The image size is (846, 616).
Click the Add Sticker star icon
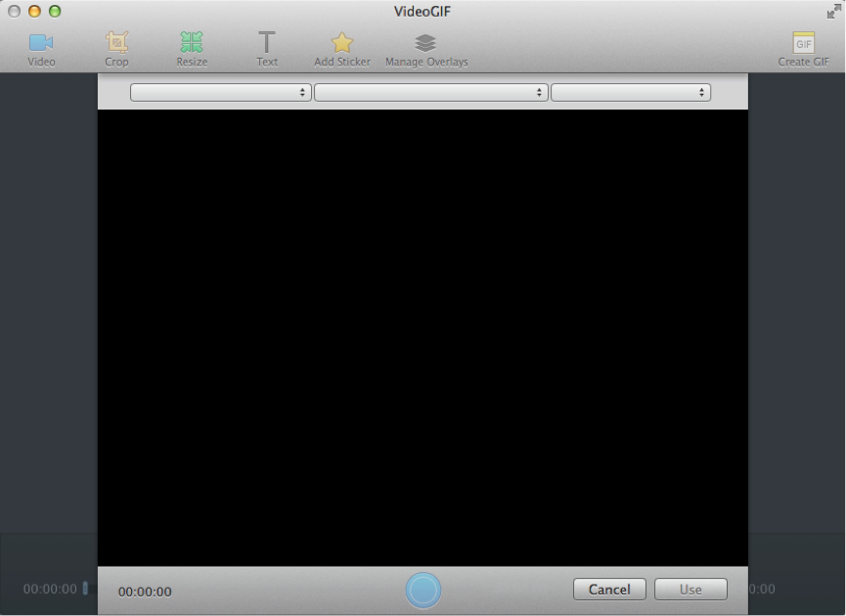(x=341, y=43)
